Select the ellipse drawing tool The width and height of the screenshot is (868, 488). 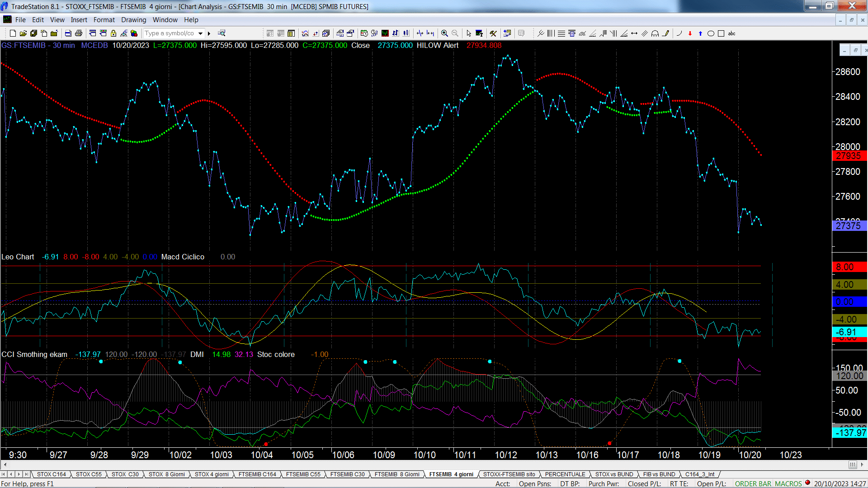(x=711, y=33)
